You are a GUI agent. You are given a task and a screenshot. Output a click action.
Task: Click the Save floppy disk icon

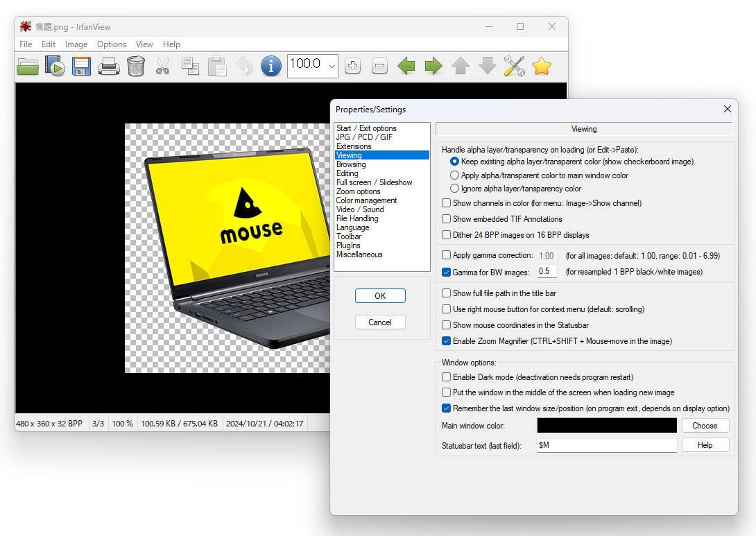pyautogui.click(x=81, y=66)
